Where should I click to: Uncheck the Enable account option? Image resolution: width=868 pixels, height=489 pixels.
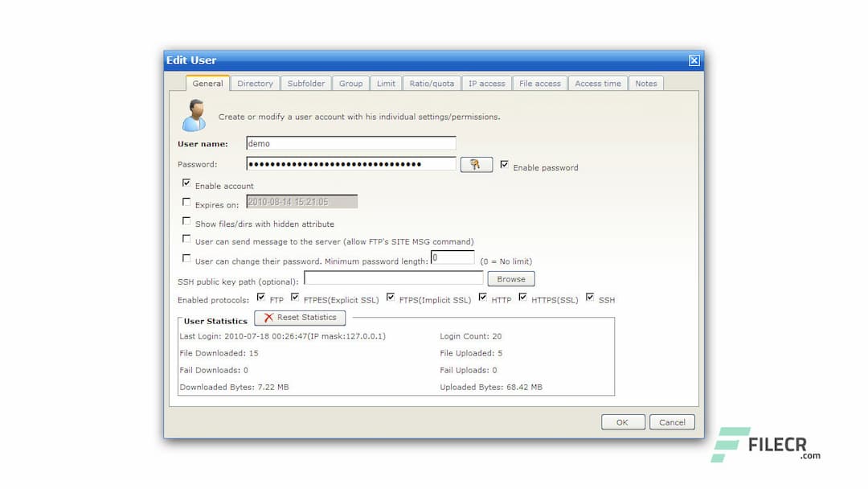click(x=186, y=183)
